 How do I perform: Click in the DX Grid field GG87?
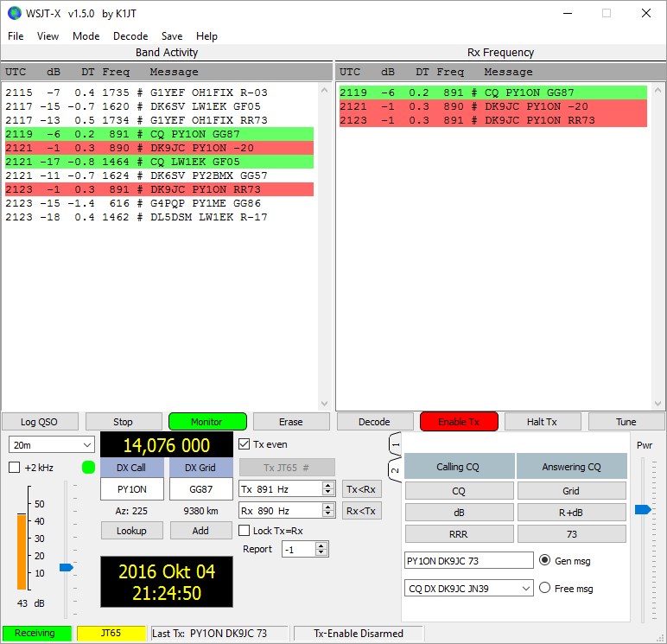[200, 489]
